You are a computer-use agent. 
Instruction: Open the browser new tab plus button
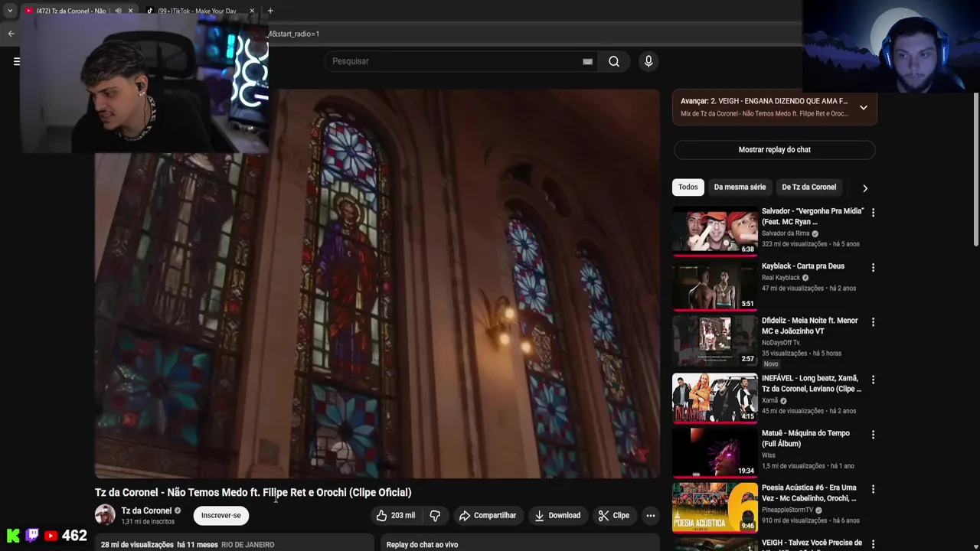(x=270, y=11)
